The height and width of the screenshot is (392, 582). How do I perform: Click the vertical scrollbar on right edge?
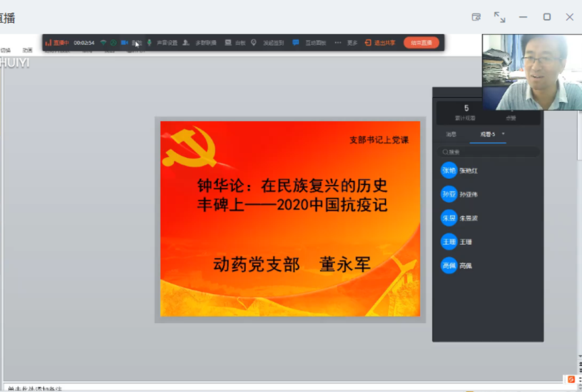579,136
